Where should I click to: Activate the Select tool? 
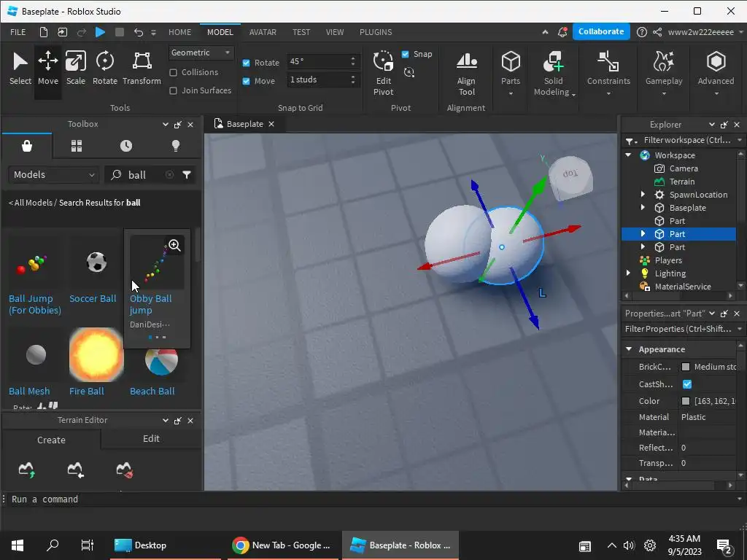20,69
